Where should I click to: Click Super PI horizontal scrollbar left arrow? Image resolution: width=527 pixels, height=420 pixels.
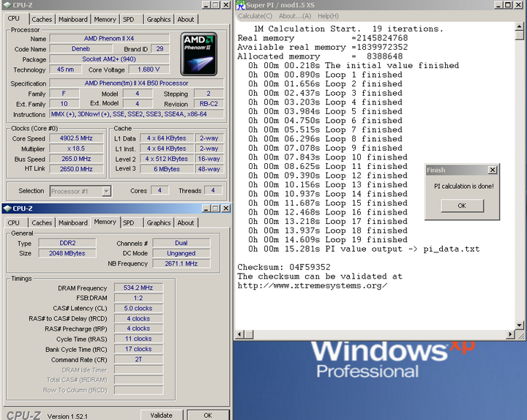[240, 334]
